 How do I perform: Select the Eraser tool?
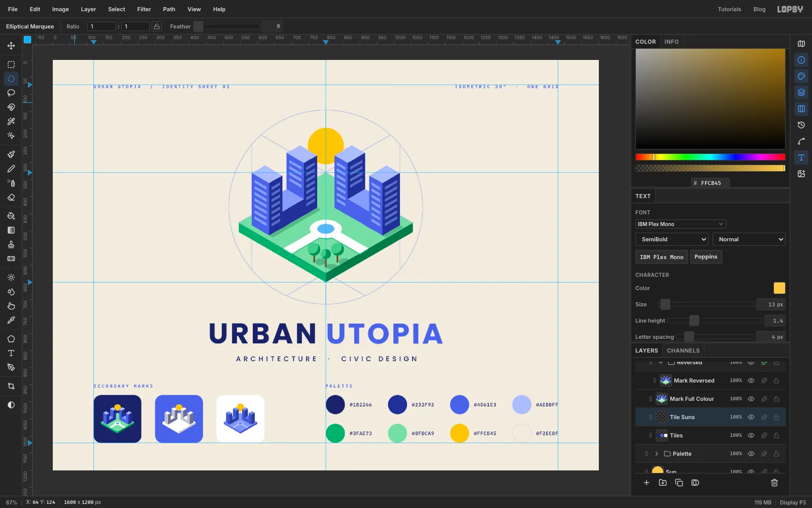11,197
